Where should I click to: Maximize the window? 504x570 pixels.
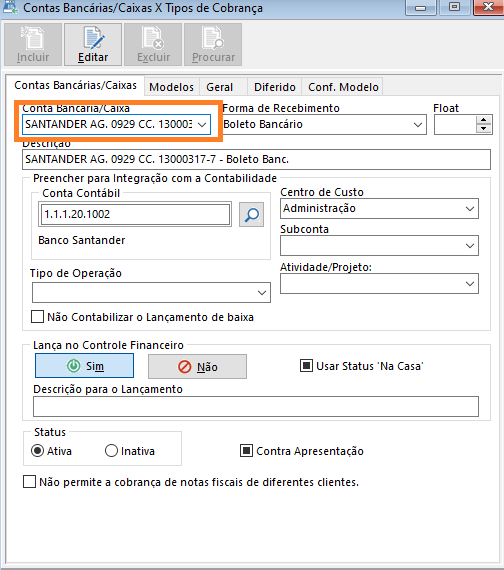click(x=455, y=7)
